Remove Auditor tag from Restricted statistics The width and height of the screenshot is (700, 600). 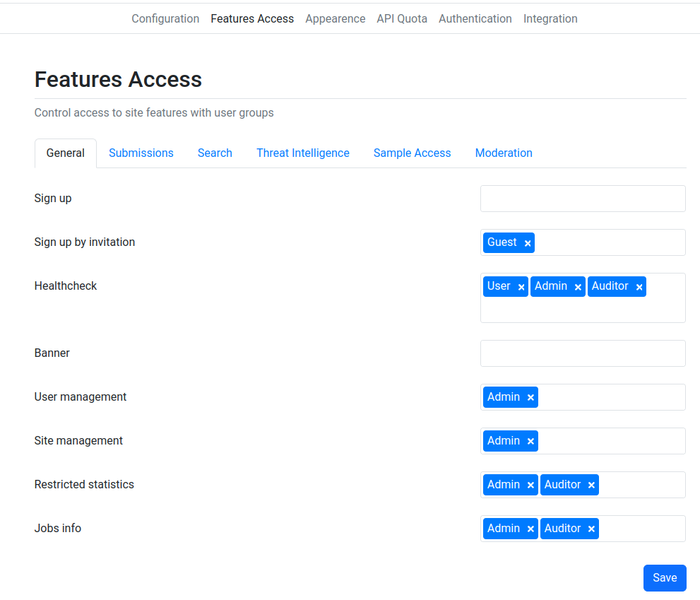[591, 485]
